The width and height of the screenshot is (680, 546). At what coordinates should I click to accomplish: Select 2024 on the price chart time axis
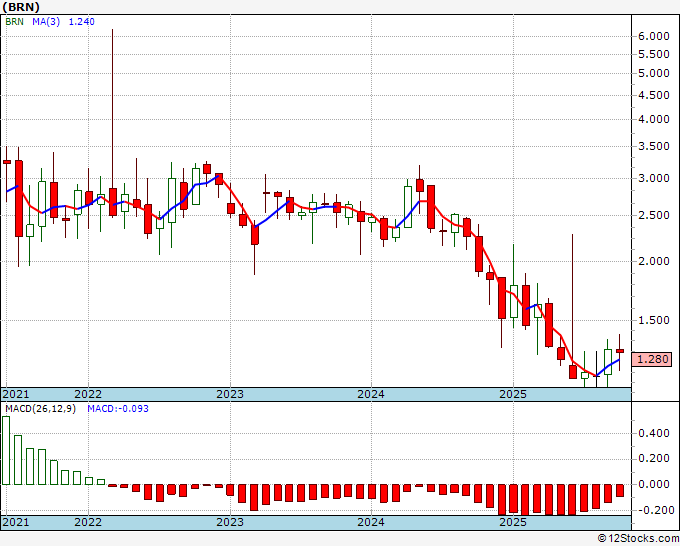click(371, 394)
